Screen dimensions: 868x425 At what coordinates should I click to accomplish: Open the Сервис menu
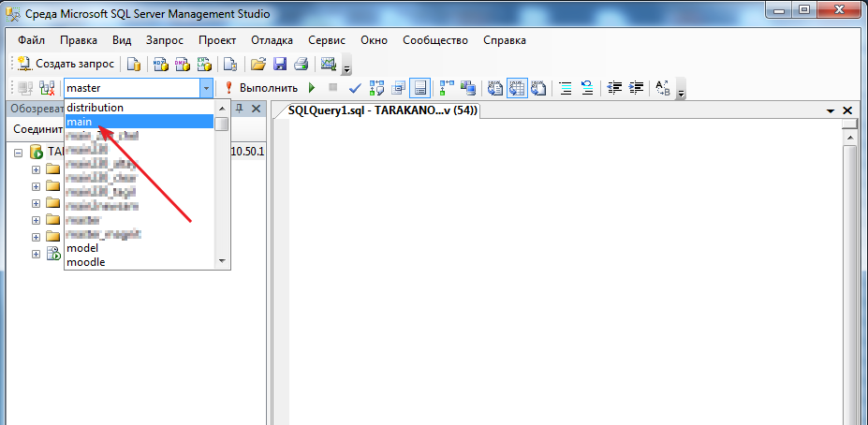(x=327, y=40)
